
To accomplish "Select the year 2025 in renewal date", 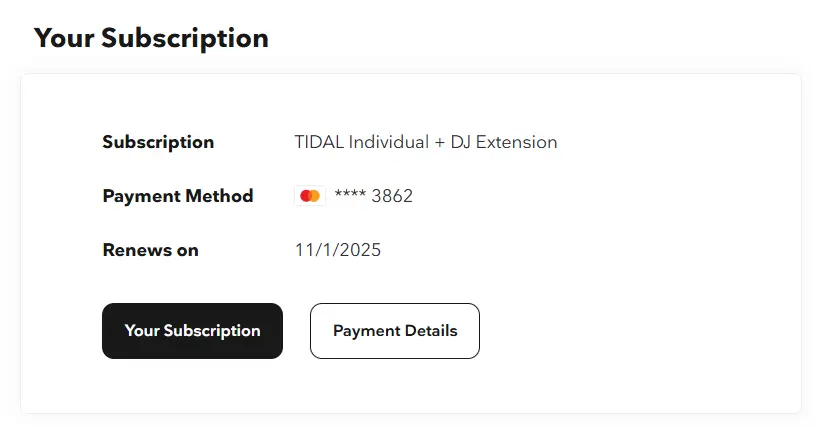I will coord(360,250).
